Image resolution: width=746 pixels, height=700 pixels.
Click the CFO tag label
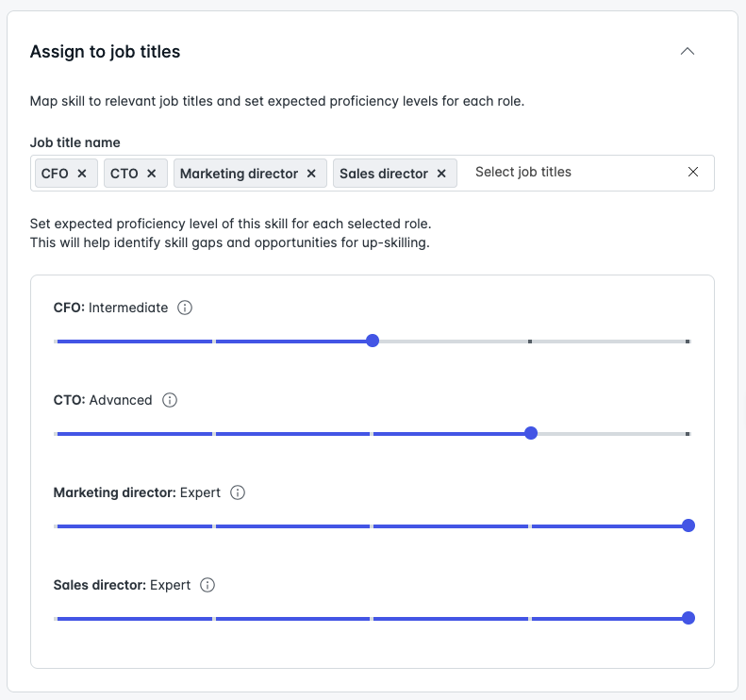[x=55, y=174]
